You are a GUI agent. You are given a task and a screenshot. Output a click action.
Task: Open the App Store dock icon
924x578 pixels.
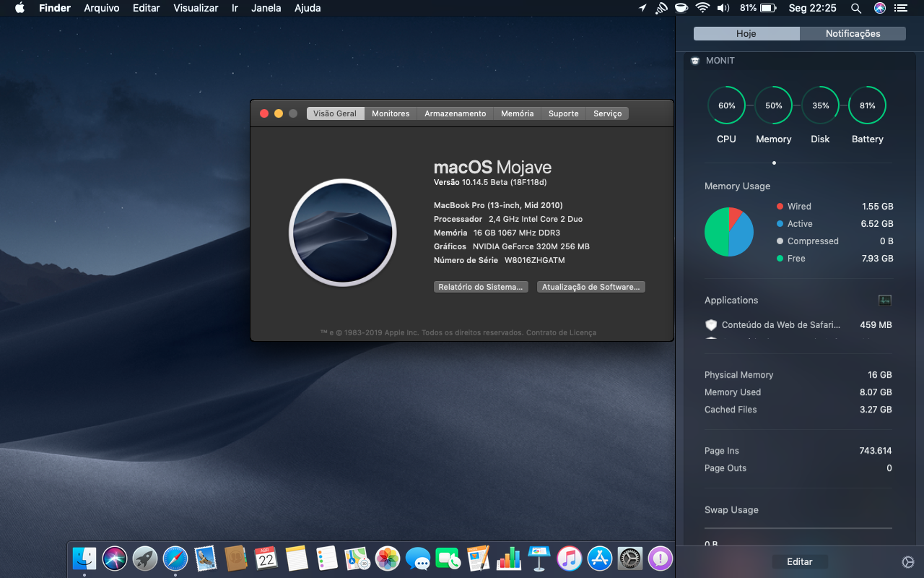(x=600, y=558)
